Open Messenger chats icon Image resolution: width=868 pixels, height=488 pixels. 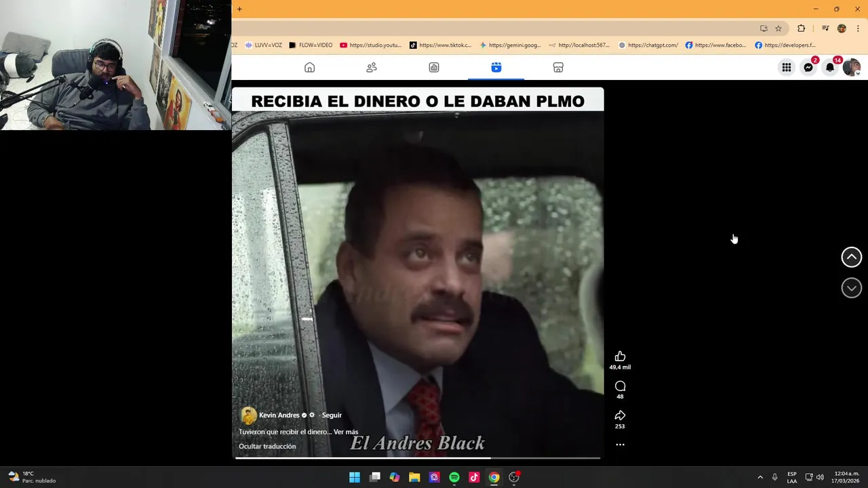pyautogui.click(x=808, y=68)
